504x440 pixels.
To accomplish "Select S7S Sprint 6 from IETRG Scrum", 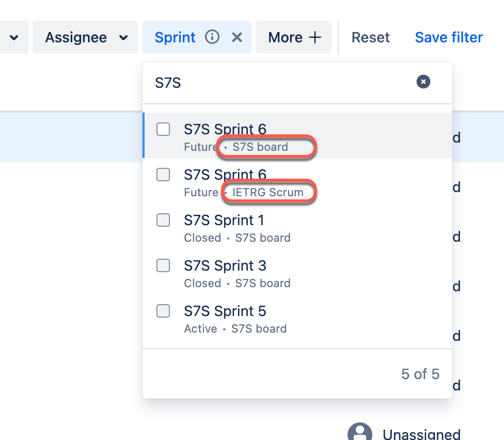I will pos(163,175).
